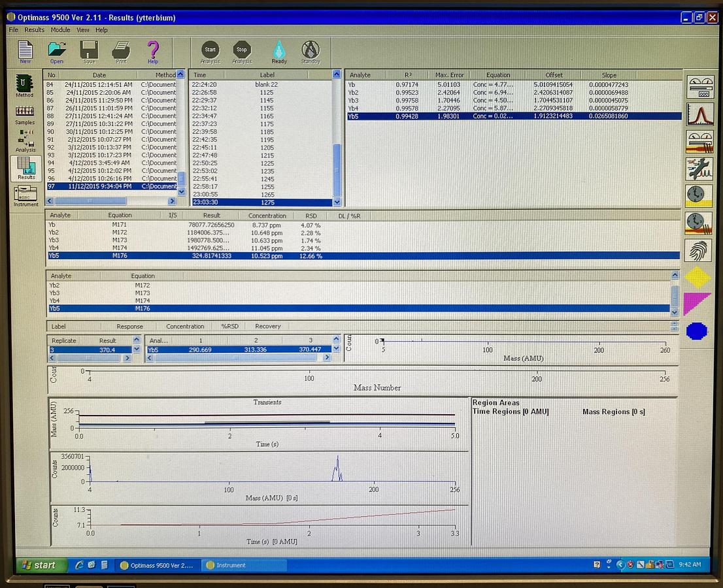The image size is (723, 588).
Task: Open a saved results file
Action: (56, 51)
